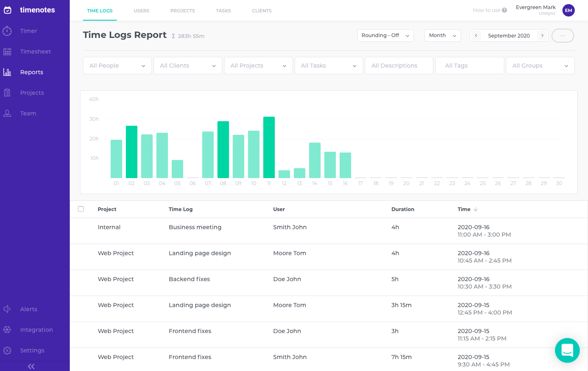Viewport: 588px width, 371px height.
Task: Collapse sidebar with double chevron icon
Action: [x=31, y=366]
